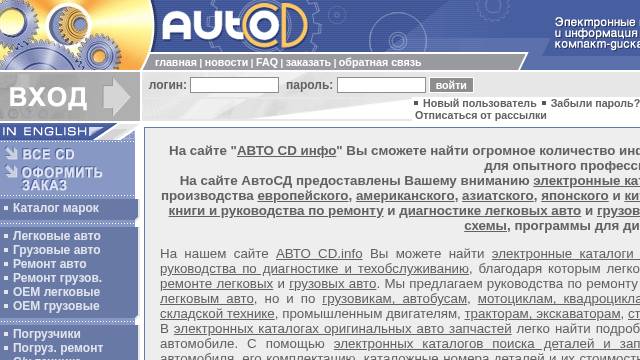
Task: Follow the легковым авто link
Action: (207, 299)
